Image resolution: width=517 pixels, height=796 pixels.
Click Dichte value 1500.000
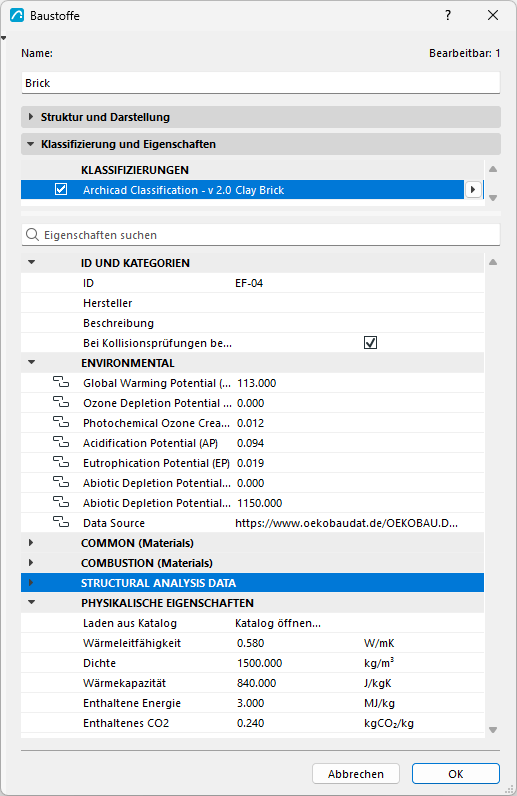pos(260,663)
